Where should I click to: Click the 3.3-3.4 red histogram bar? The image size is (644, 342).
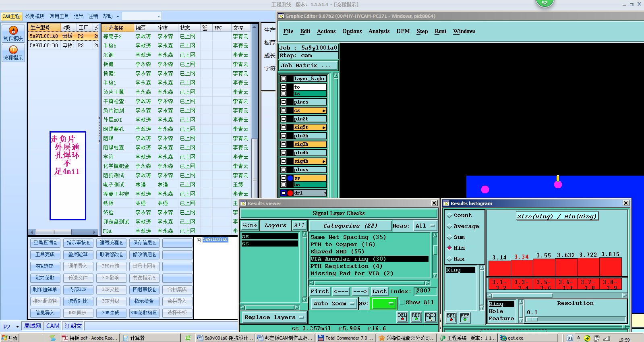[x=522, y=268]
